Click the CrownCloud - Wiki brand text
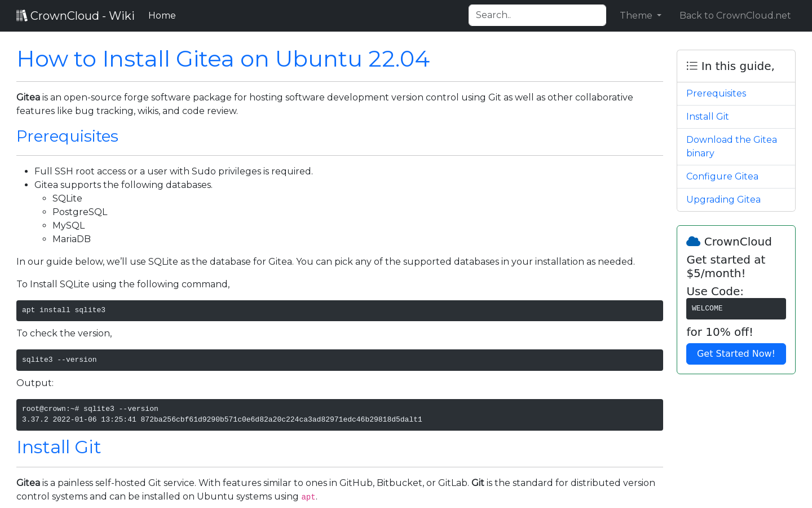This screenshot has width=812, height=508. pos(82,16)
